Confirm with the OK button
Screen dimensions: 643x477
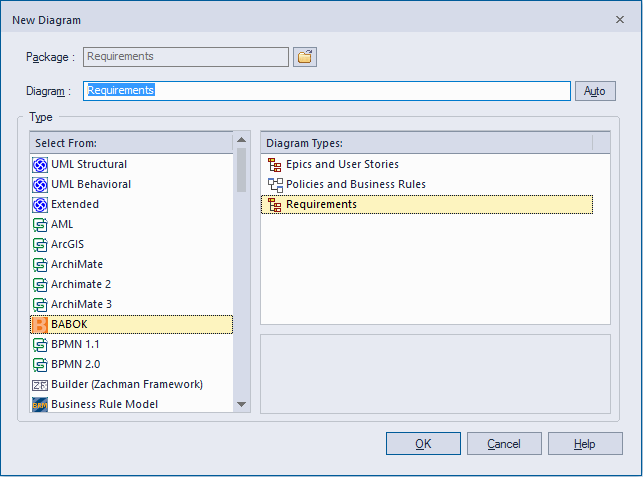click(x=423, y=444)
